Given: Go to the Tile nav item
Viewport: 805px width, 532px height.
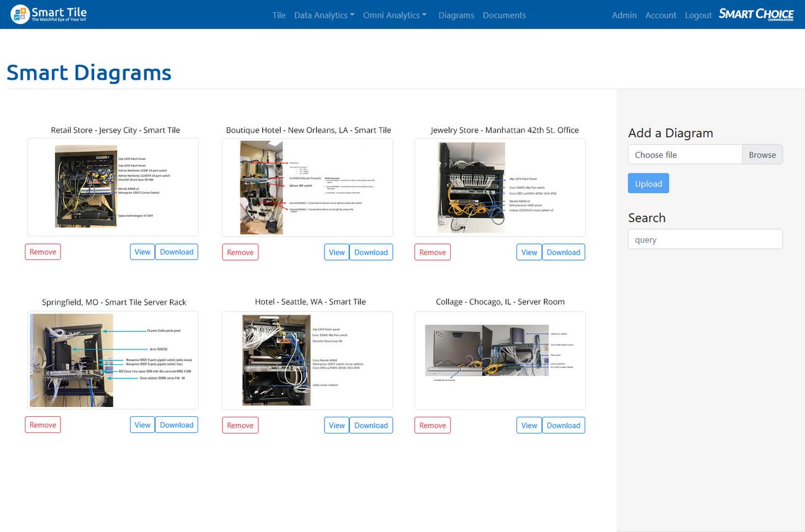Looking at the screenshot, I should coord(279,15).
